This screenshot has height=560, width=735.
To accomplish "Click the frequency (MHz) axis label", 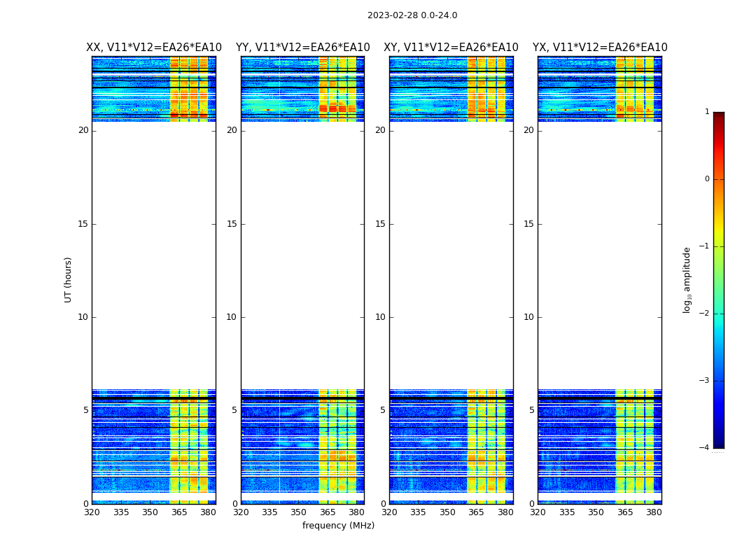I will [338, 525].
